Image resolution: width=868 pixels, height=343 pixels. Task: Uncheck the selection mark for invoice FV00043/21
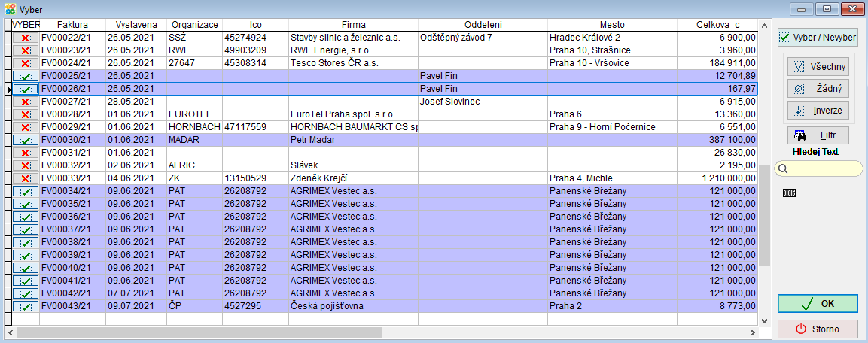(x=25, y=306)
